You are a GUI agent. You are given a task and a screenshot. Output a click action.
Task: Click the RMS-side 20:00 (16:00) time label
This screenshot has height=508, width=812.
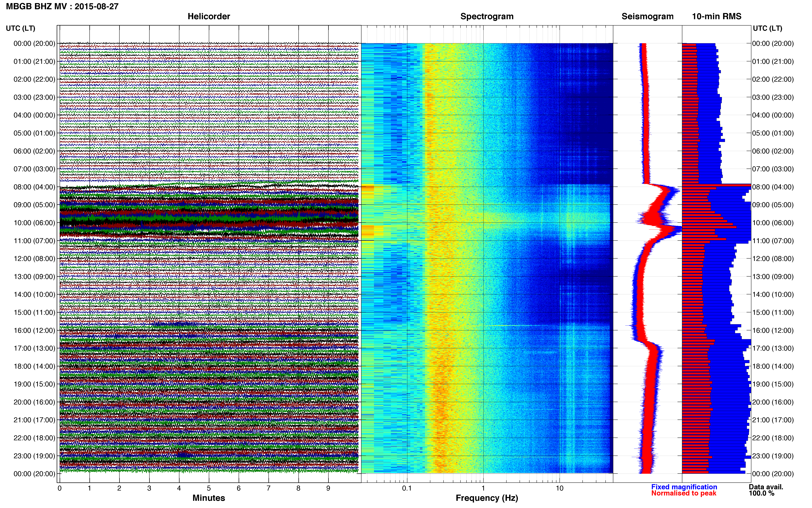(773, 402)
